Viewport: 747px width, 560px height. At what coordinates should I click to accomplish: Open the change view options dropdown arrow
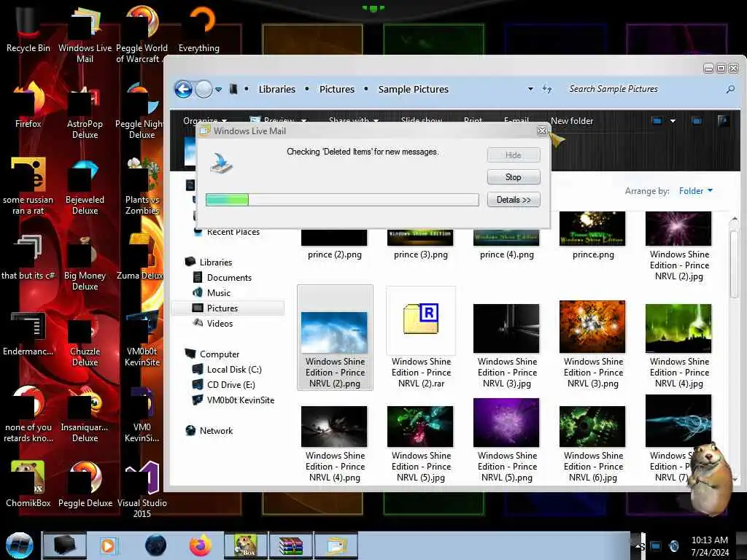click(673, 121)
